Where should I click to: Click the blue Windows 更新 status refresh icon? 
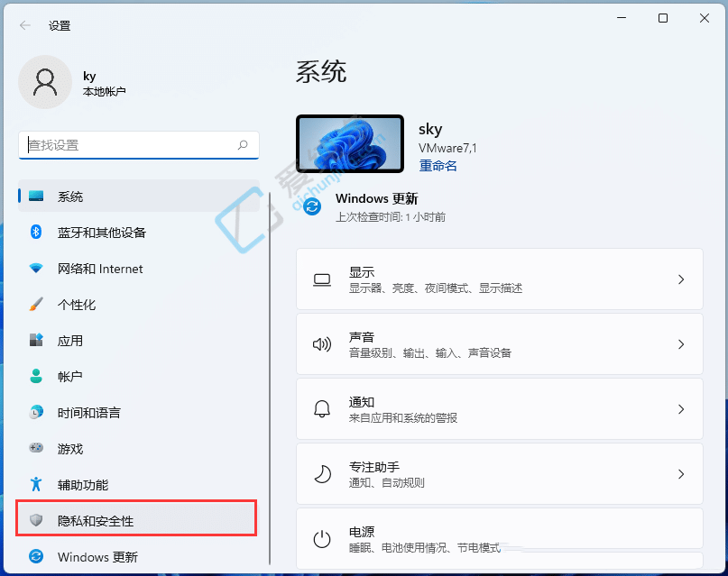312,206
